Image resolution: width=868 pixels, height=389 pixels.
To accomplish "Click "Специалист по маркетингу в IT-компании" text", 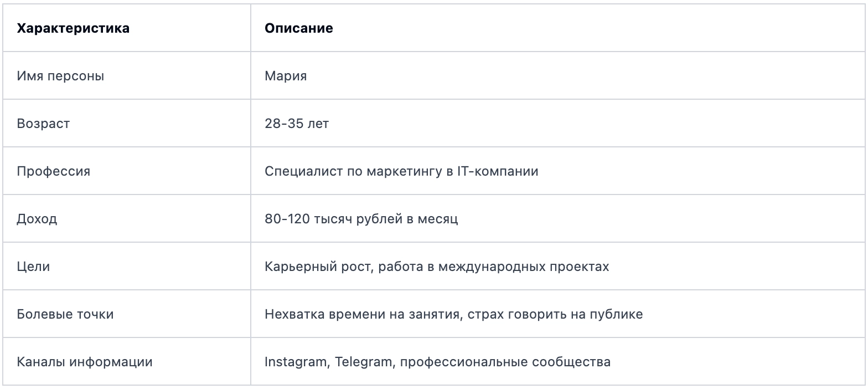I will click(401, 171).
